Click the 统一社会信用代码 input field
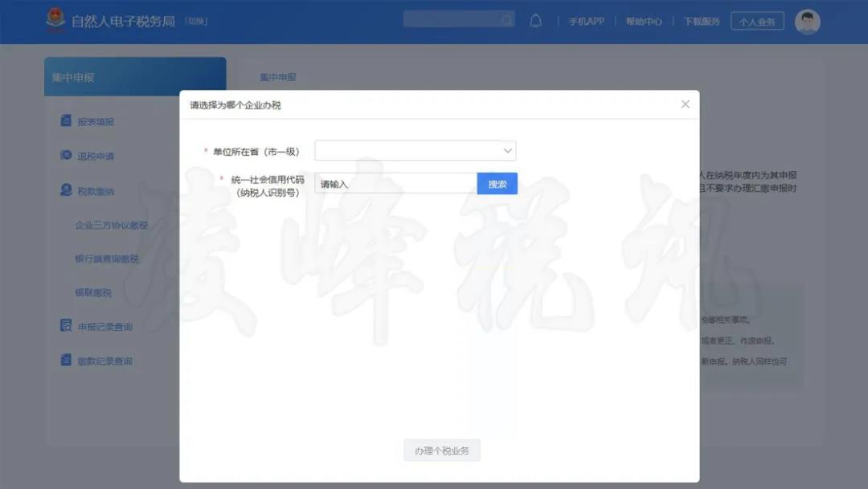The width and height of the screenshot is (868, 489). pos(395,184)
